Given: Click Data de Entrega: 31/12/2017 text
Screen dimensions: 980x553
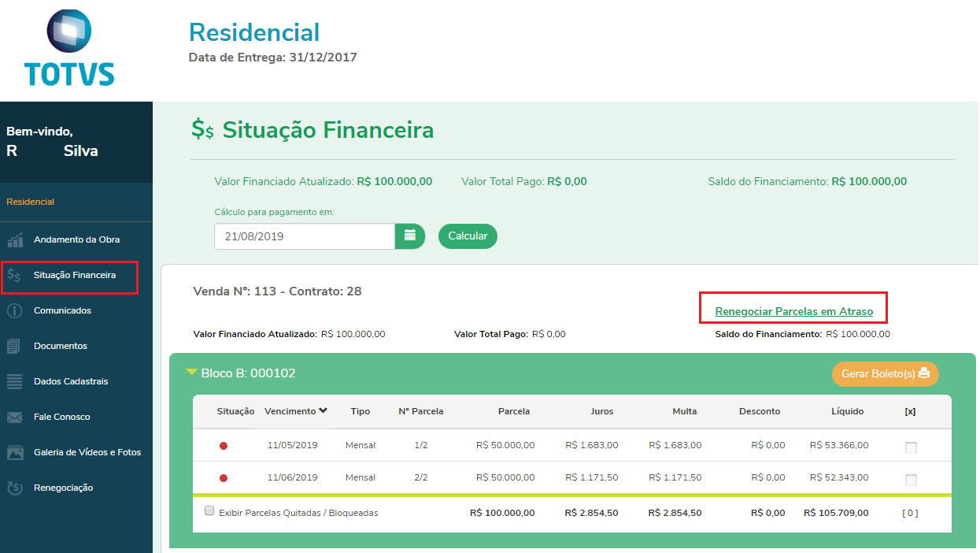Looking at the screenshot, I should tap(273, 58).
